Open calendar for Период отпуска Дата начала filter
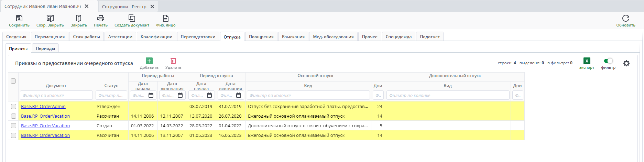Screen dimensions: 644x162 (209, 95)
